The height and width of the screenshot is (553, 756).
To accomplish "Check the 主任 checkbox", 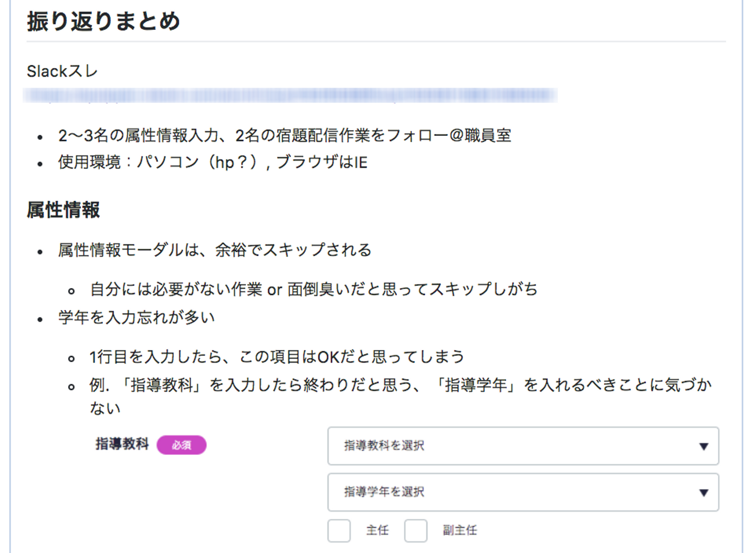I will pos(339,530).
